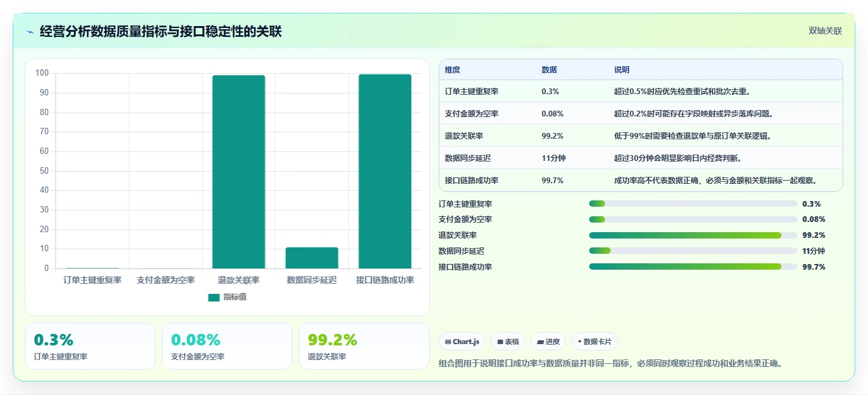Screen dimensions: 868x395
Task: Click the 0.08% value in the table
Action: click(x=552, y=114)
